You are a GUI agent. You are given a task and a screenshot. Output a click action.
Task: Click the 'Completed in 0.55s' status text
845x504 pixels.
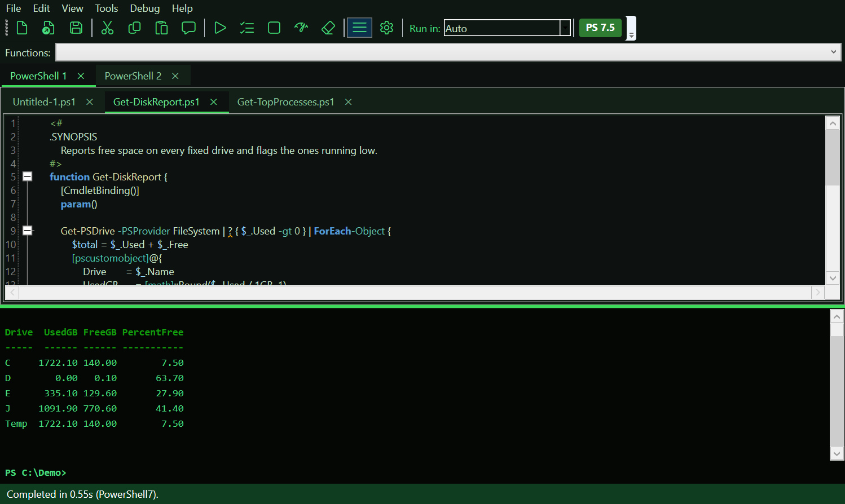[82, 494]
